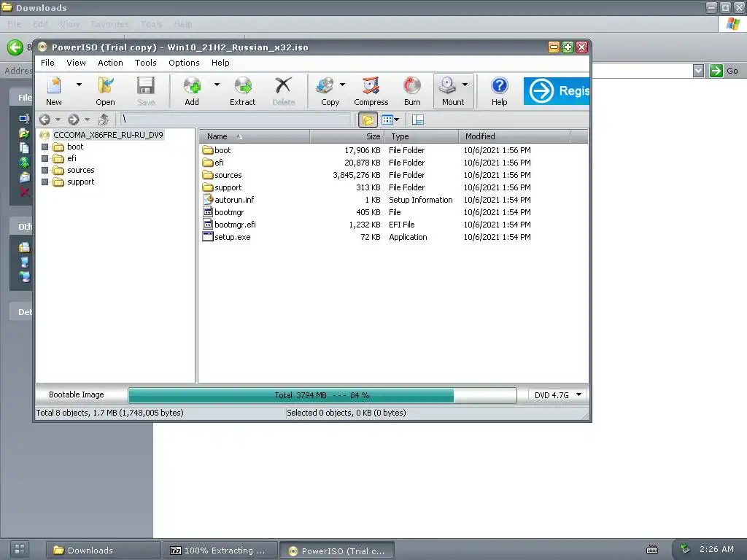This screenshot has width=747, height=560.
Task: Expand the efi folder in tree
Action: click(x=44, y=158)
